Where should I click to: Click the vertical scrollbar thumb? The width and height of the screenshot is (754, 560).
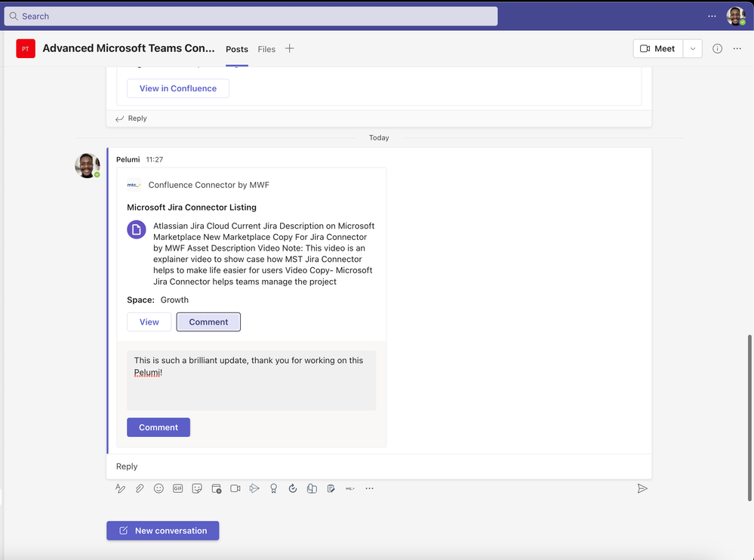point(749,418)
